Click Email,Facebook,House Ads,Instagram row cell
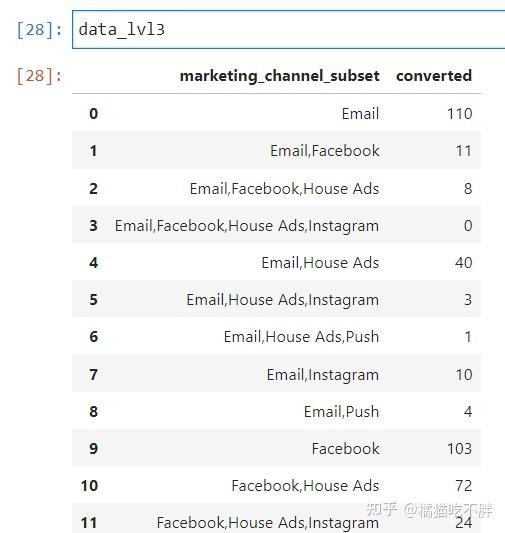Viewport: 505px width, 533px height. coord(247,226)
